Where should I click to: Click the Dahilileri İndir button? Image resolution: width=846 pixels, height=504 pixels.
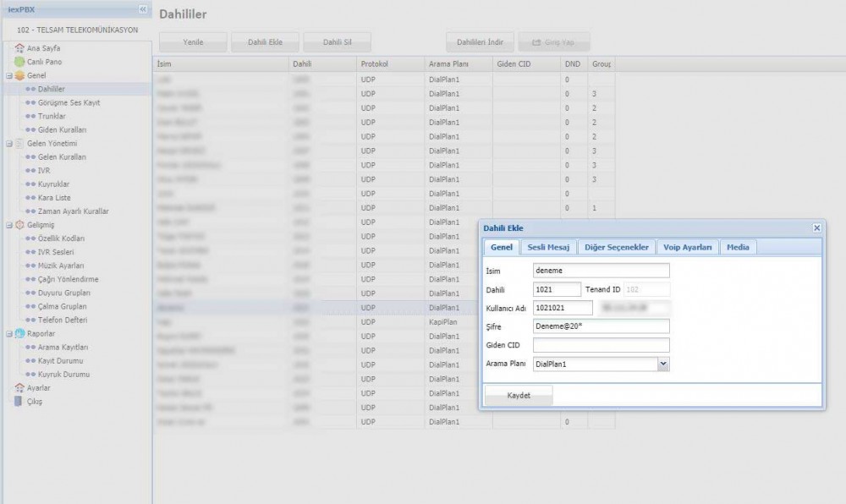[x=480, y=42]
